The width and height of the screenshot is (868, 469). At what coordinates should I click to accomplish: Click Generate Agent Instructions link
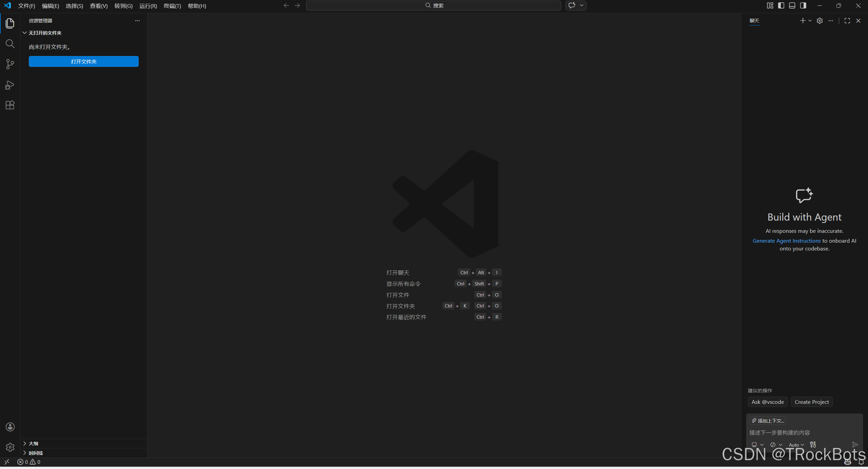pyautogui.click(x=787, y=241)
